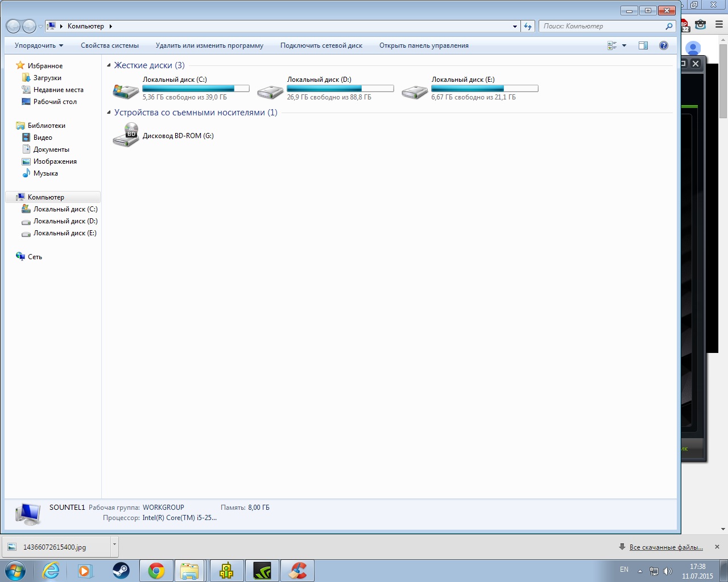Click the network icon in the system tray
Viewport: 728px width, 582px height.
[654, 571]
